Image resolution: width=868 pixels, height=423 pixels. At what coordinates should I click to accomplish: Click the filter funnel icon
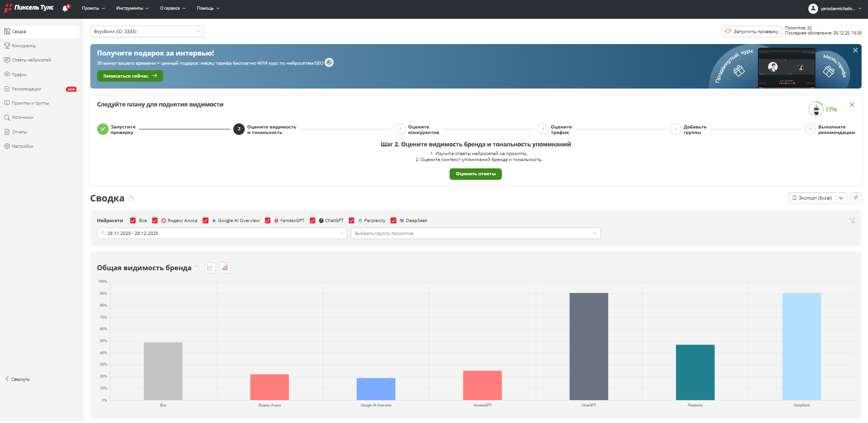click(x=852, y=221)
